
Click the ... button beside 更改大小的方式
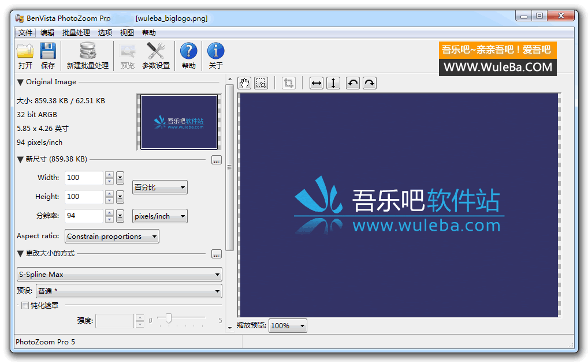pyautogui.click(x=217, y=254)
